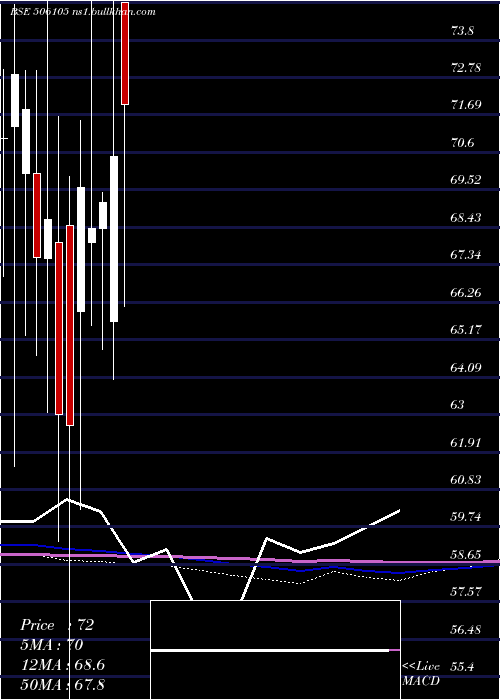
Task: Click the 69.52 price axis label
Action: pyautogui.click(x=467, y=180)
